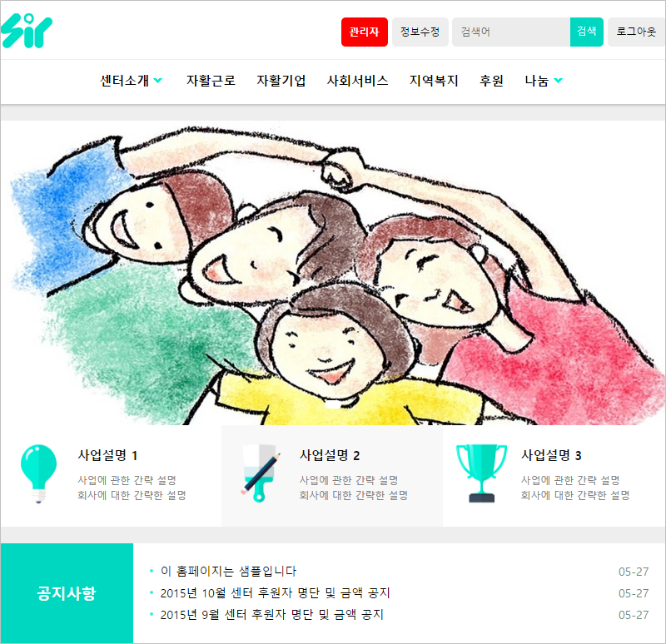
Task: Log out with 로그아웃 button
Action: pyautogui.click(x=636, y=32)
